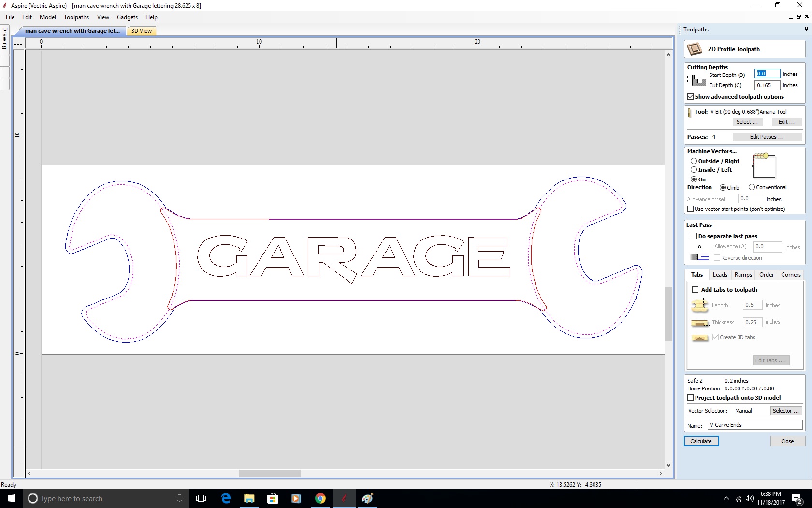Open the View menu
Screen dimensions: 812x508
tap(103, 17)
